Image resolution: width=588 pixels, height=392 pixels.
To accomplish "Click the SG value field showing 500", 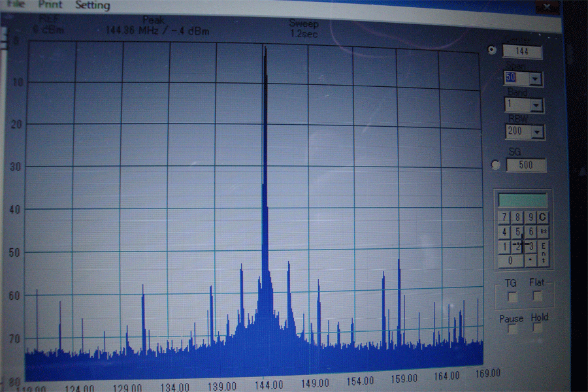I will pyautogui.click(x=525, y=165).
